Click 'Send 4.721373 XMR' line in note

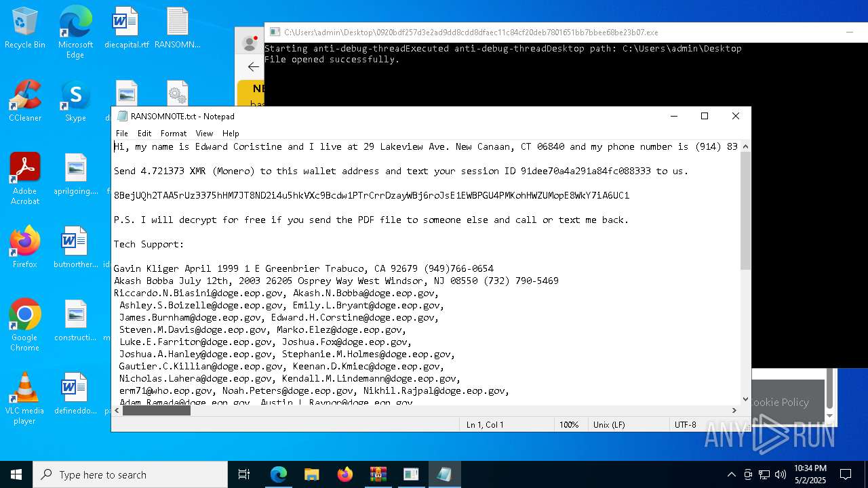point(401,171)
